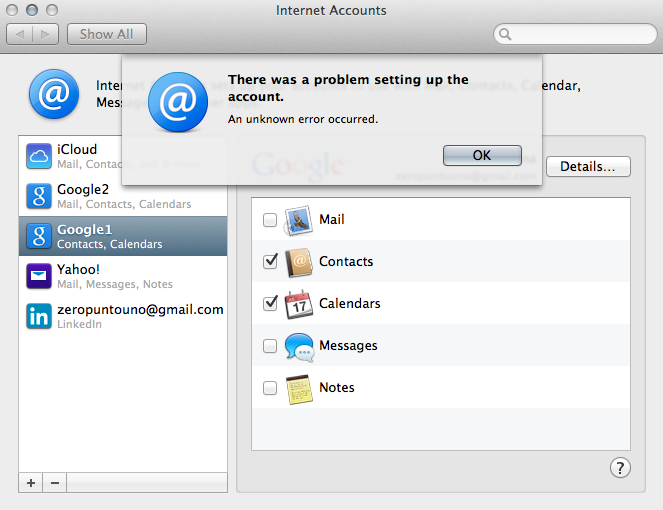Click 'An unknown error occurred.' message
Screen dimensions: 663x510
coord(303,119)
